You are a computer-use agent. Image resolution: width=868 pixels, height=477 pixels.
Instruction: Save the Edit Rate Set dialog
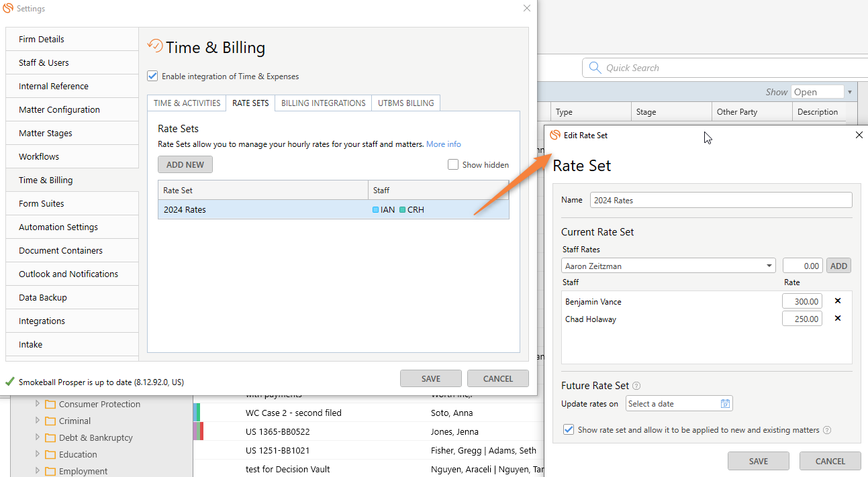(759, 461)
